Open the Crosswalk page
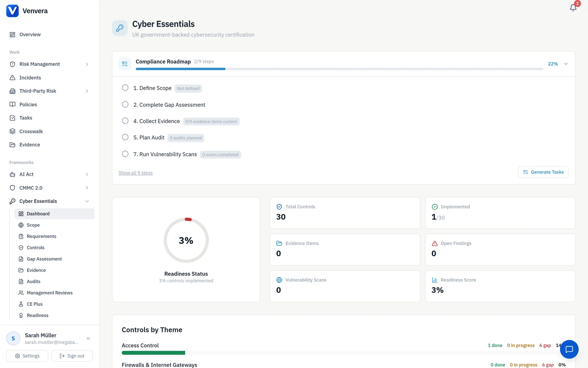This screenshot has height=368, width=588. [49, 131]
